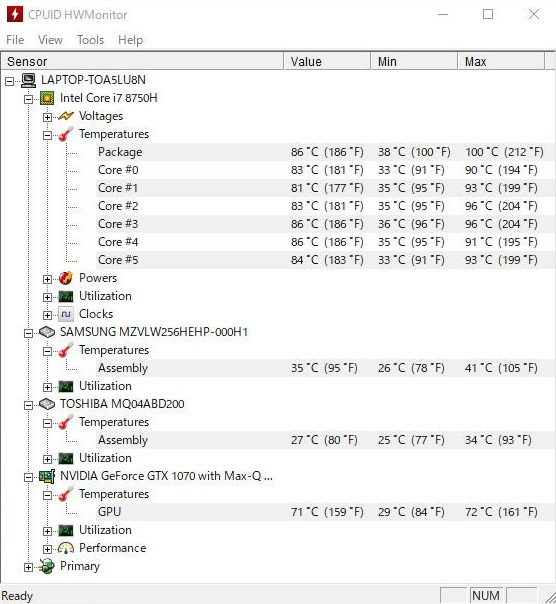Expand the Primary battery node
The width and height of the screenshot is (556, 604).
[x=29, y=567]
